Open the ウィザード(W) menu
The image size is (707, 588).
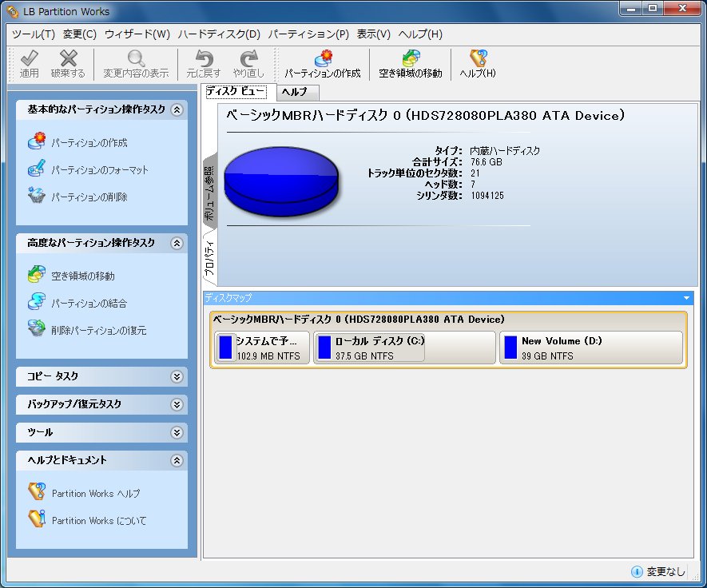point(137,34)
